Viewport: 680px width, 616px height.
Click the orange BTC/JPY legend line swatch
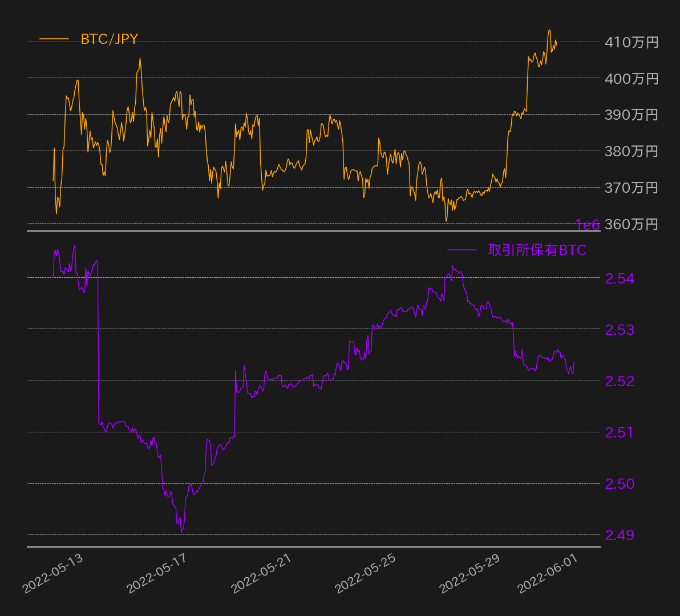[54, 39]
